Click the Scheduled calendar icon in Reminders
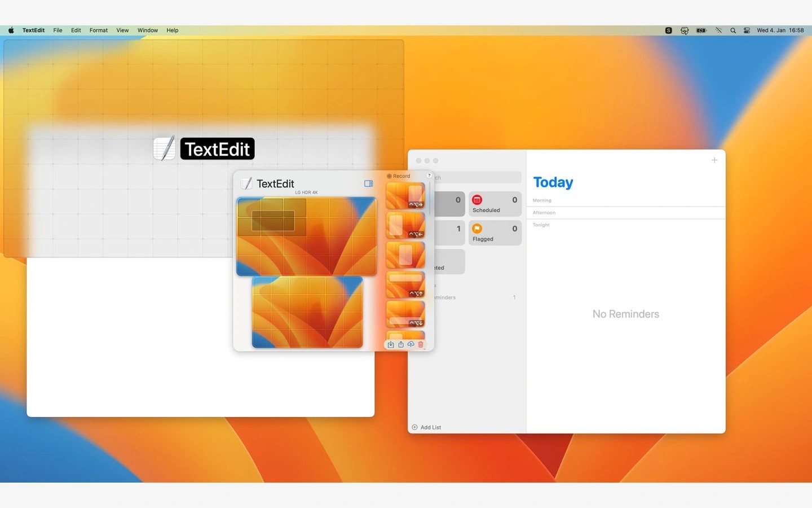The image size is (812, 508). point(477,200)
